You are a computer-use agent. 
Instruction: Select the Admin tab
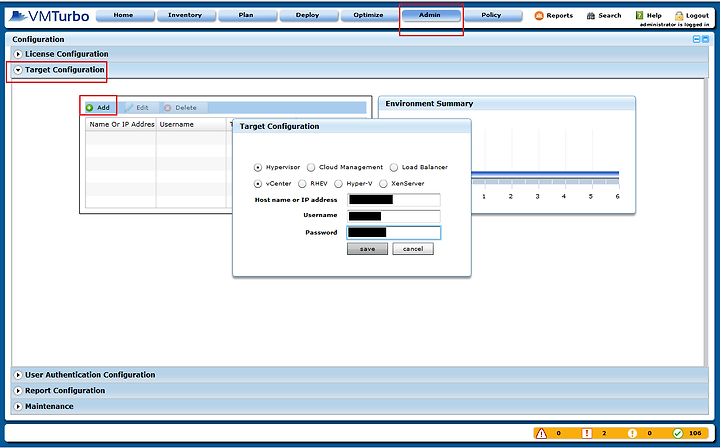[x=430, y=16]
